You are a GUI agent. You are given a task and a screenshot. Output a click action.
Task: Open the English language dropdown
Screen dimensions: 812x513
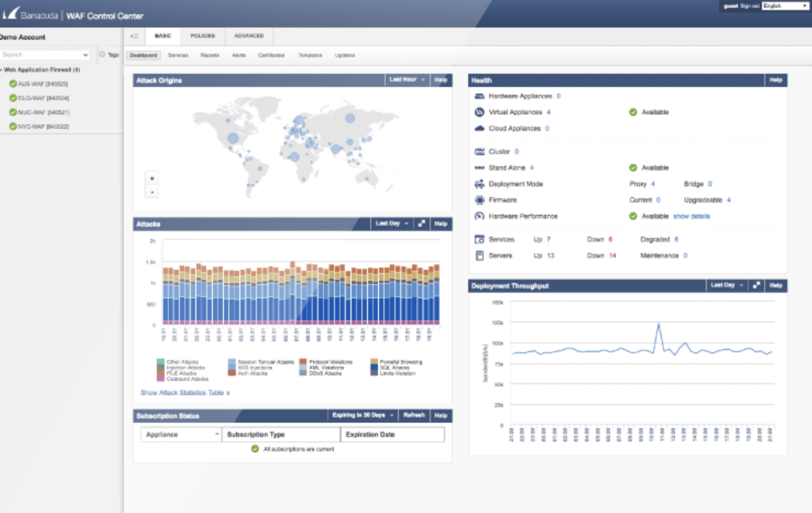[784, 6]
